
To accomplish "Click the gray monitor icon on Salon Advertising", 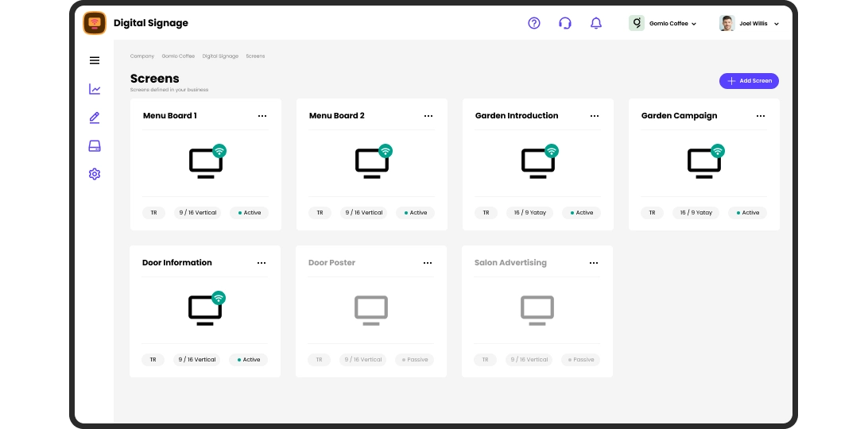I will click(x=537, y=311).
